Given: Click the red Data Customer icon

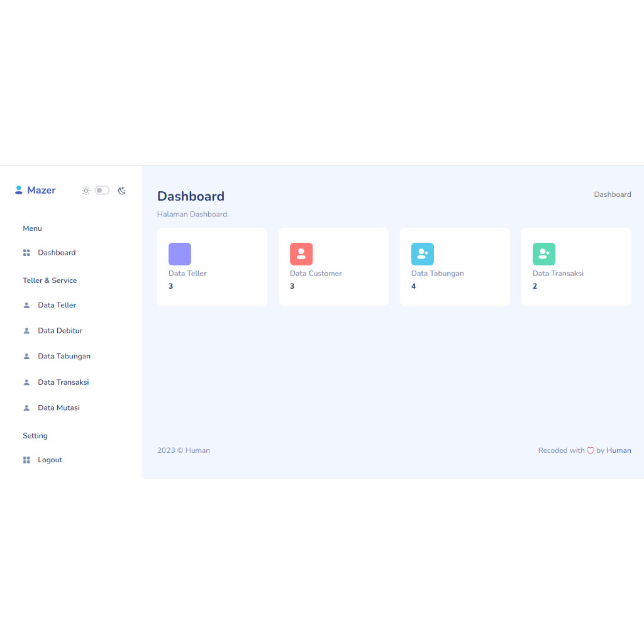Looking at the screenshot, I should pos(301,254).
